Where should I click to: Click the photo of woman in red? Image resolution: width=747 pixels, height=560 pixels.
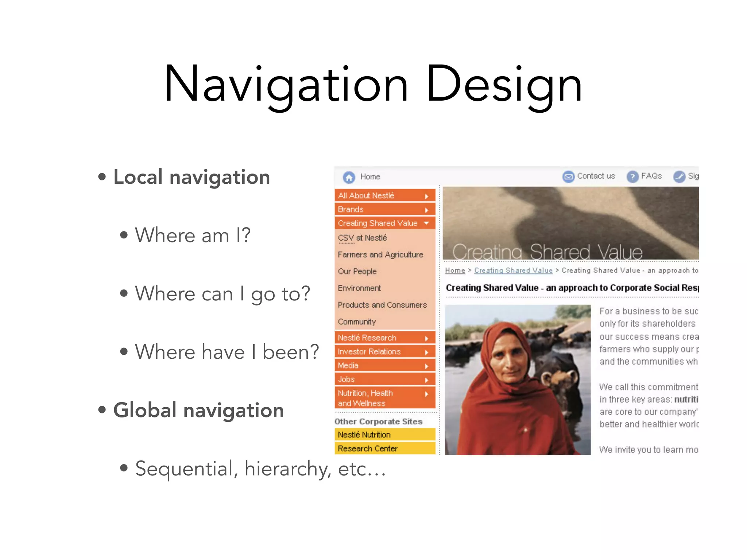[517, 380]
